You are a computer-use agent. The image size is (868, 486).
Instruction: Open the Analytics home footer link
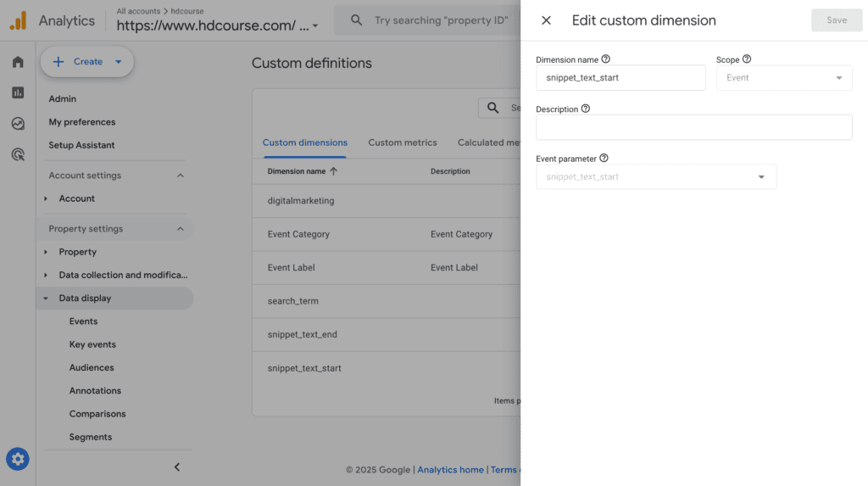point(450,470)
